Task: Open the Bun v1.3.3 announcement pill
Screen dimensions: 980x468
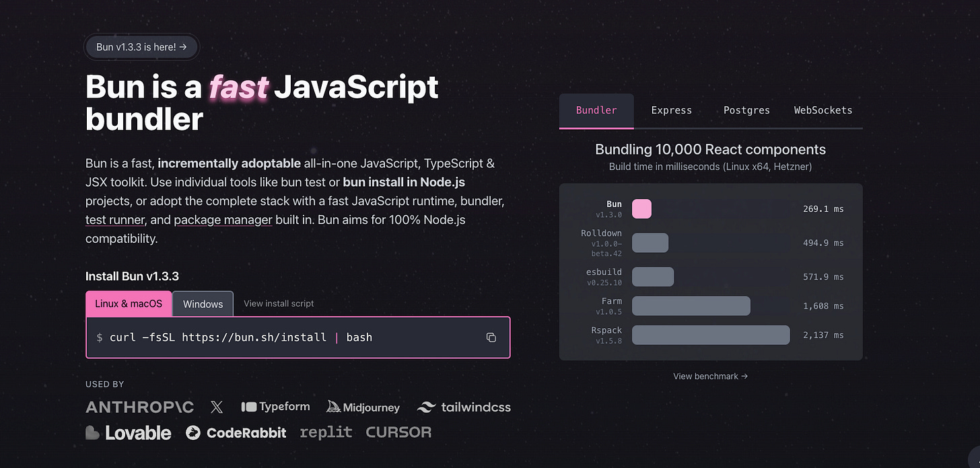Action: (141, 46)
